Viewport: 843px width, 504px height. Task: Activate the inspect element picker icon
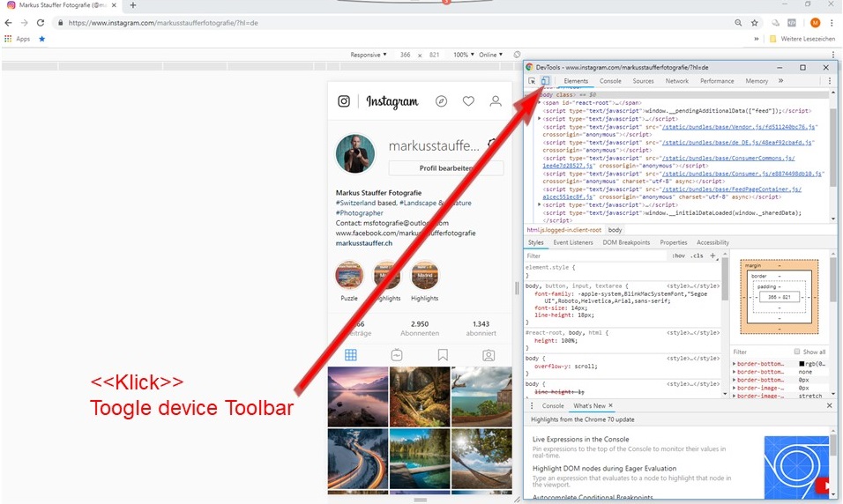pyautogui.click(x=532, y=80)
